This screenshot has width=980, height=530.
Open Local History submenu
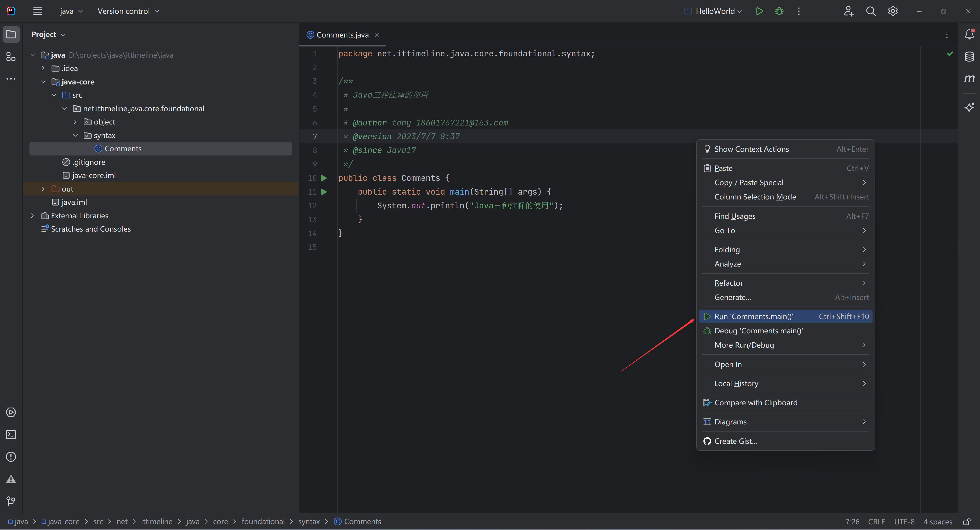click(785, 383)
